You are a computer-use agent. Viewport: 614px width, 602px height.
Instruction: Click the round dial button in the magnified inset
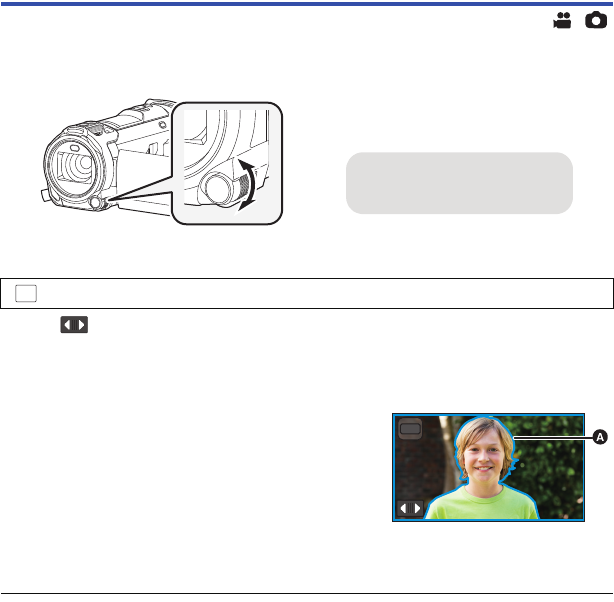click(216, 190)
